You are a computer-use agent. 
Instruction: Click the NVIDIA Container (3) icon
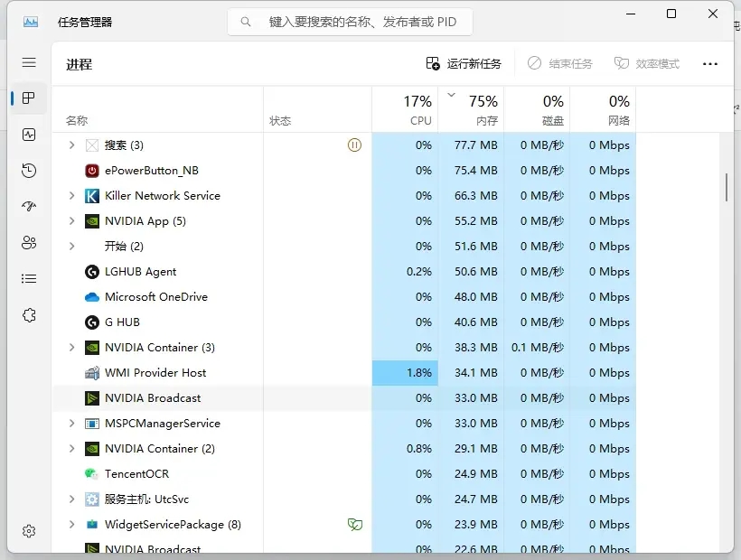(x=91, y=348)
